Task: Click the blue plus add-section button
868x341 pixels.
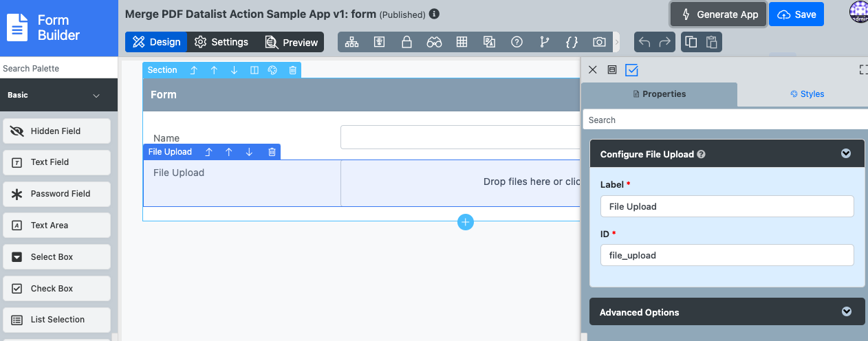Action: click(x=466, y=222)
